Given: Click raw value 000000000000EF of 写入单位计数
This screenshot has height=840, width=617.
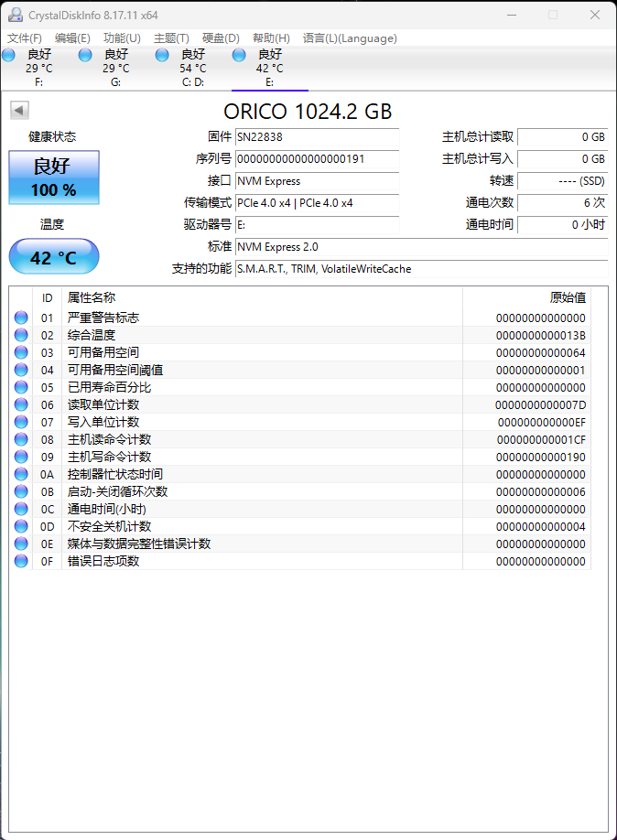Looking at the screenshot, I should pyautogui.click(x=541, y=423).
